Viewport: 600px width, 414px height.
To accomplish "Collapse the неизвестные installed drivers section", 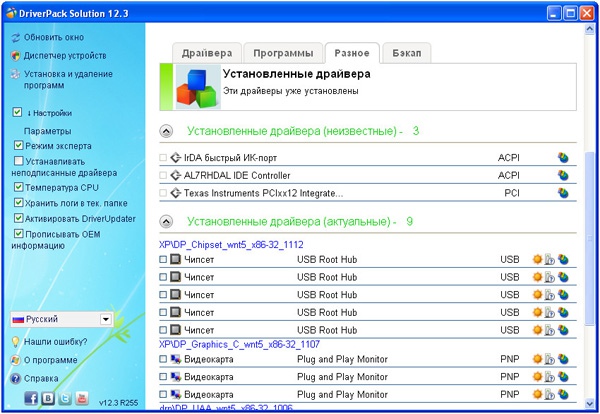I will [166, 131].
